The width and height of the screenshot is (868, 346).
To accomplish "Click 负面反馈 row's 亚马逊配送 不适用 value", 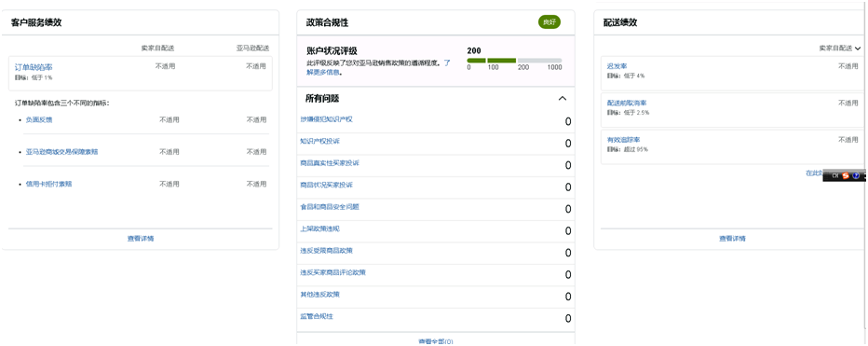I will point(256,119).
